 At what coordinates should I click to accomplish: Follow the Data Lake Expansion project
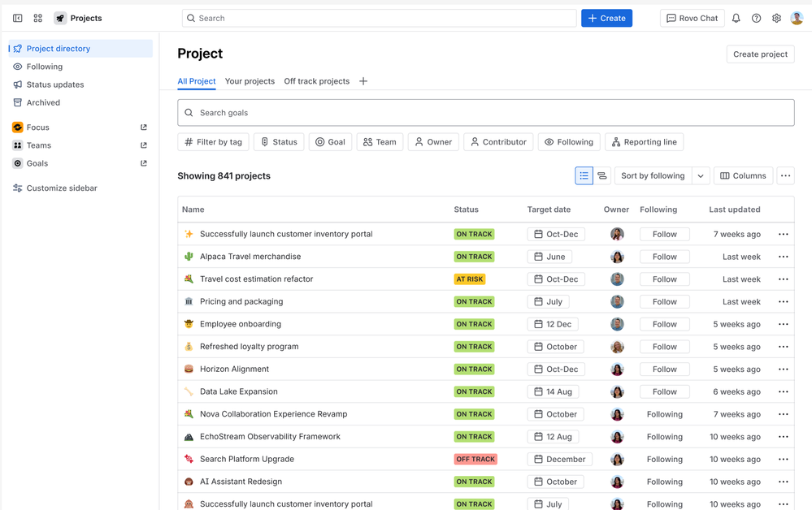click(x=664, y=391)
